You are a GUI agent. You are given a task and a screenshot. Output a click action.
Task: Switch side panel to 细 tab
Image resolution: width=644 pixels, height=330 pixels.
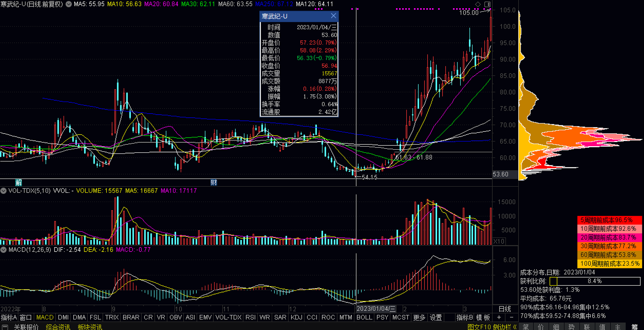[556, 327]
